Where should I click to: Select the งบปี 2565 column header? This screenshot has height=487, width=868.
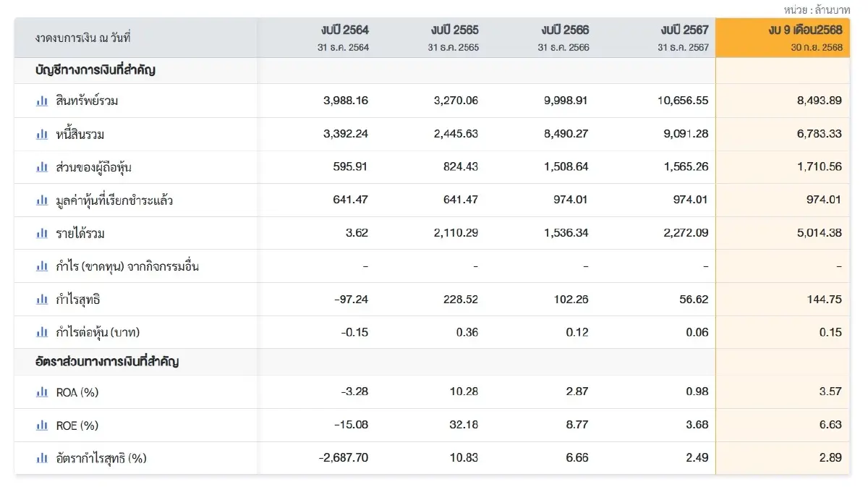coord(454,30)
